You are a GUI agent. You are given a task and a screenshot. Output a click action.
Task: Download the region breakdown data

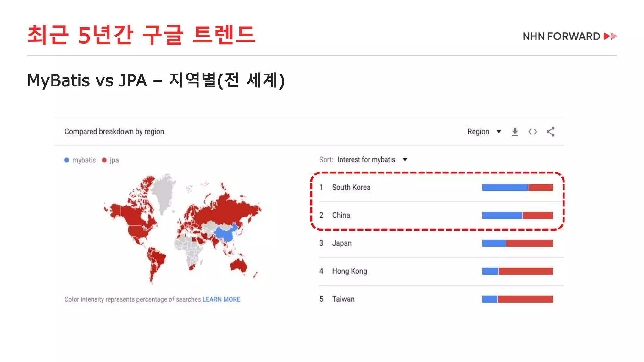tap(515, 132)
